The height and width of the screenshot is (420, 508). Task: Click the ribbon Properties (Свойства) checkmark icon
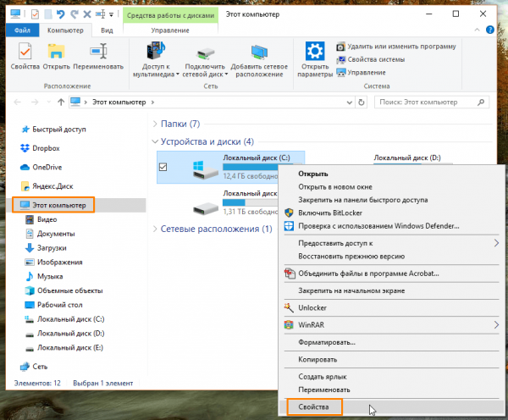pyautogui.click(x=25, y=51)
